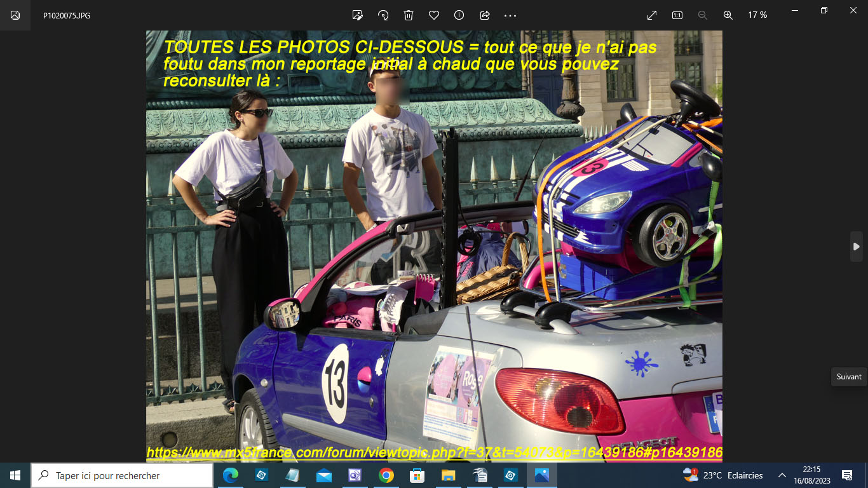Go to next photo with Suivant arrow

pyautogui.click(x=856, y=247)
